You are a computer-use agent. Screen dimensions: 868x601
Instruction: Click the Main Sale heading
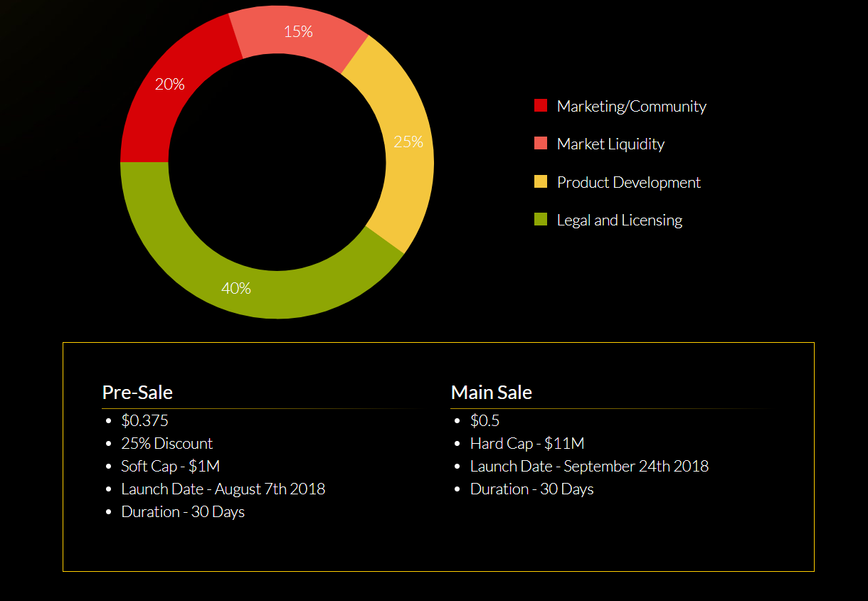pyautogui.click(x=491, y=392)
